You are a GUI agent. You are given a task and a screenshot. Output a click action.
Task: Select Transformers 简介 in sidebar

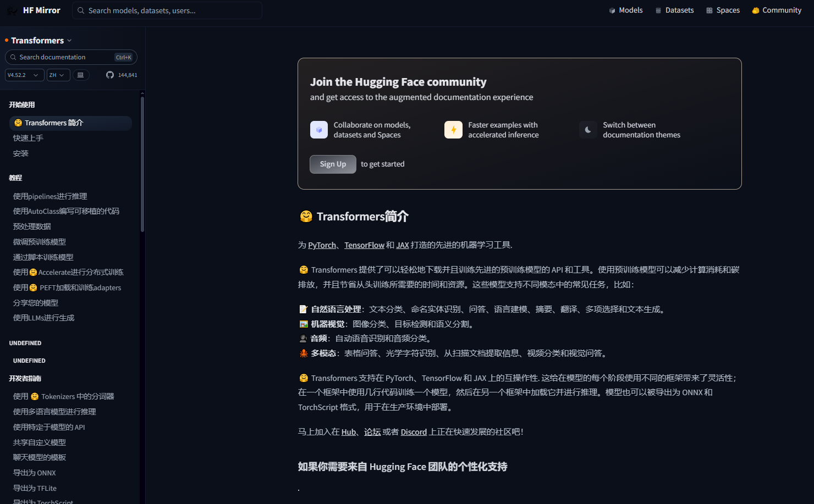(x=70, y=123)
